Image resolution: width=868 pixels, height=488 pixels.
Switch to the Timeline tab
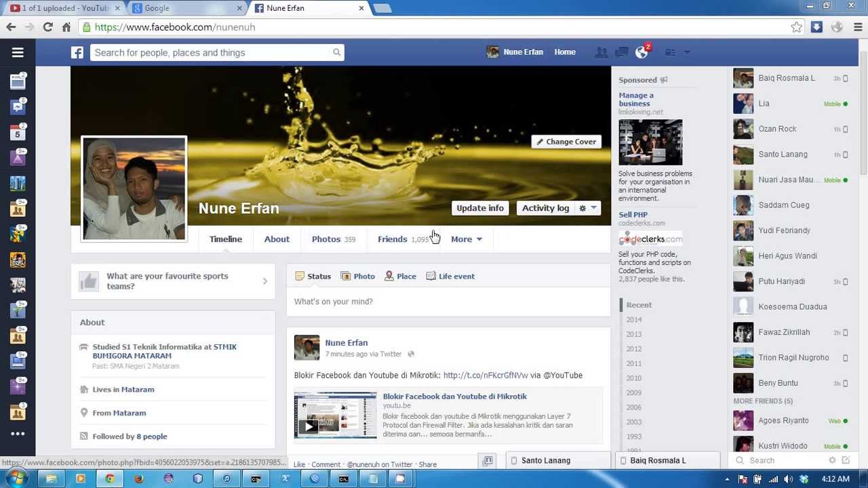pos(226,239)
